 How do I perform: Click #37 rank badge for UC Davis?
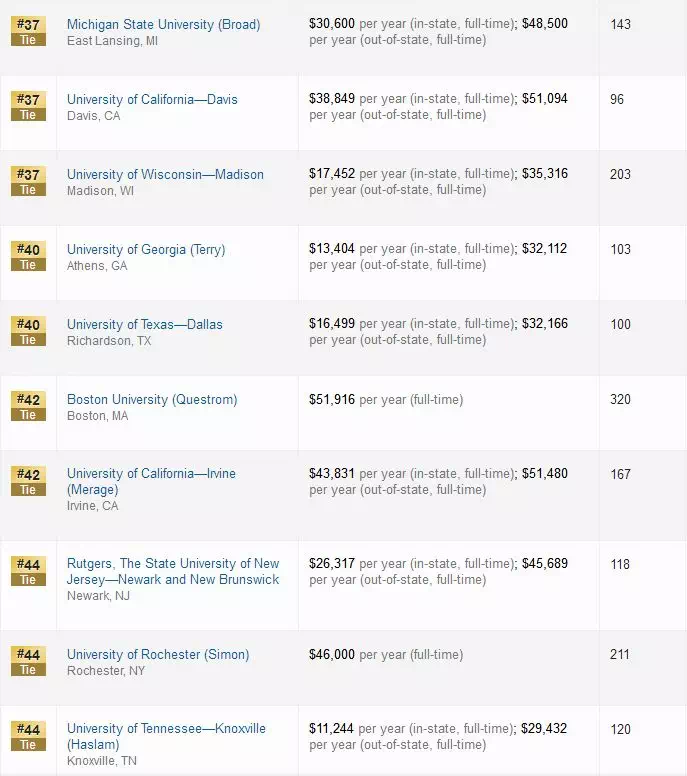pyautogui.click(x=28, y=106)
